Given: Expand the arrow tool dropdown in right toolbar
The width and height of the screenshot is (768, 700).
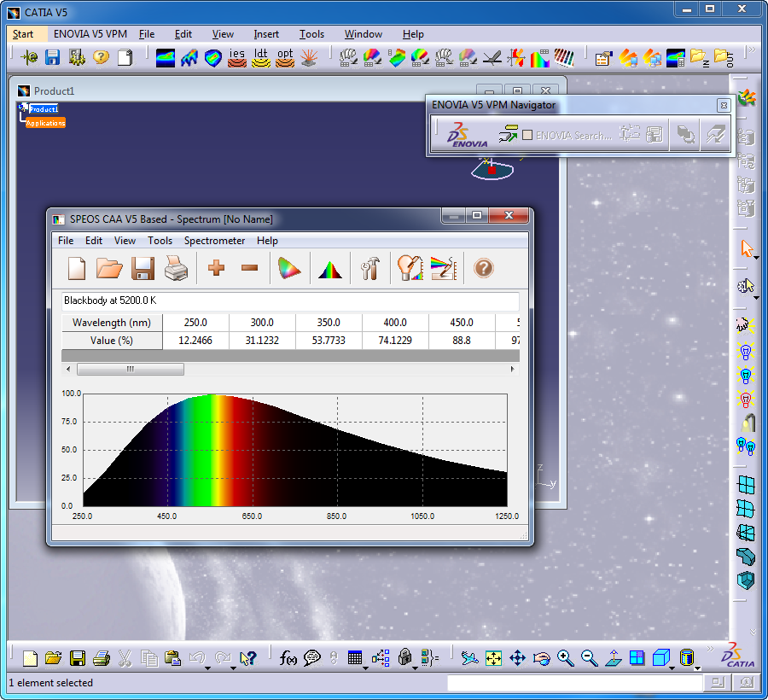Looking at the screenshot, I should pyautogui.click(x=757, y=258).
